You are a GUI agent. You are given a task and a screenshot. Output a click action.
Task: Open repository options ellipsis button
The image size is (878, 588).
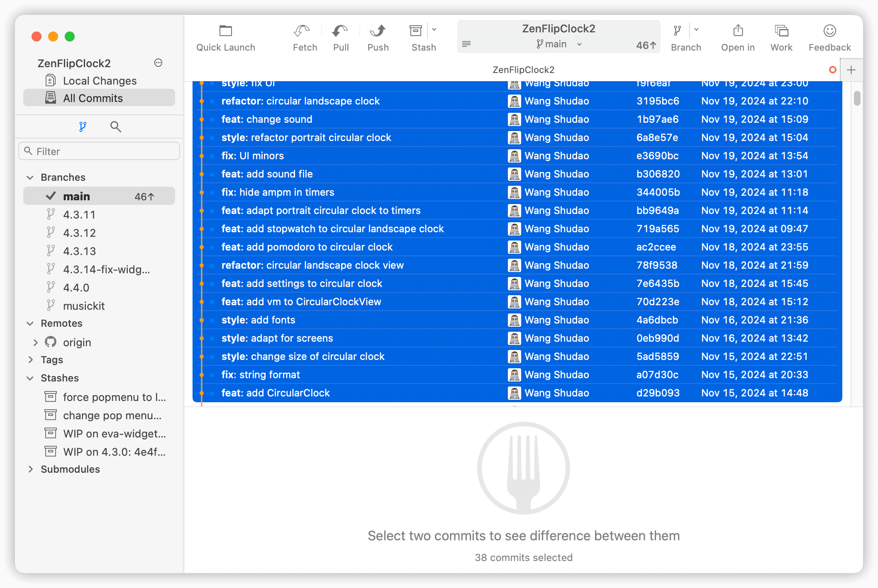[158, 63]
